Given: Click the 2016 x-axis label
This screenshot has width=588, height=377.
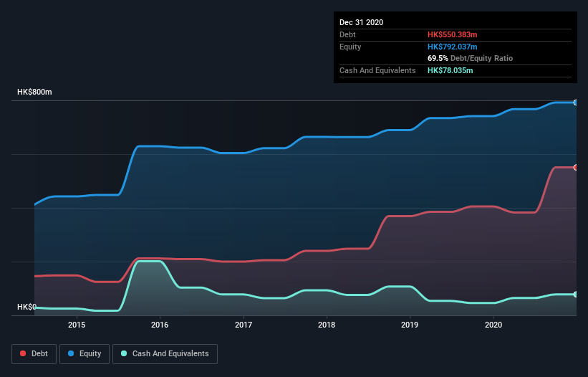Looking at the screenshot, I should click(x=160, y=325).
